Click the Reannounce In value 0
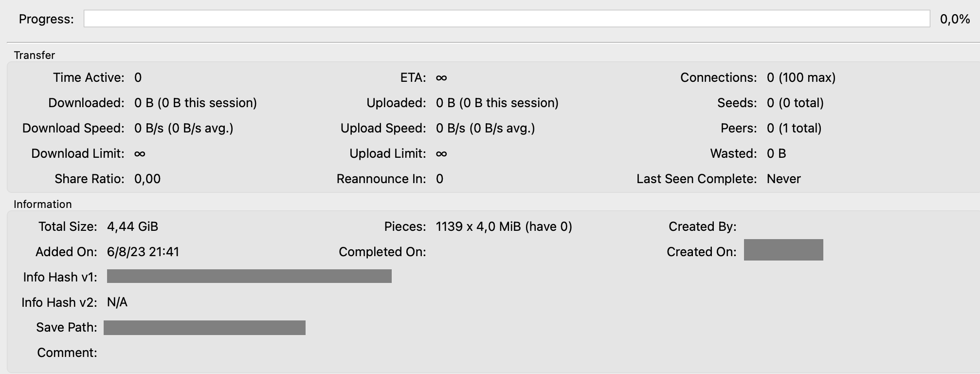The height and width of the screenshot is (374, 980). [439, 179]
